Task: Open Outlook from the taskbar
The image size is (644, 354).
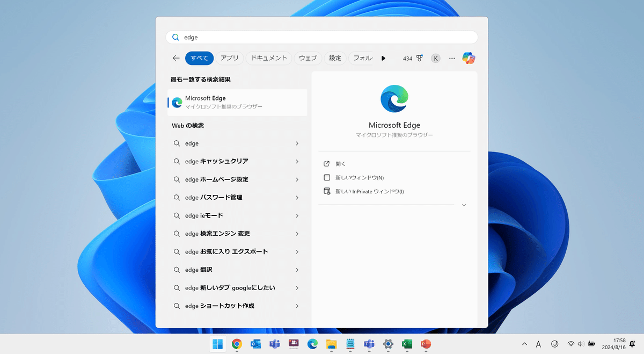Action: [255, 344]
